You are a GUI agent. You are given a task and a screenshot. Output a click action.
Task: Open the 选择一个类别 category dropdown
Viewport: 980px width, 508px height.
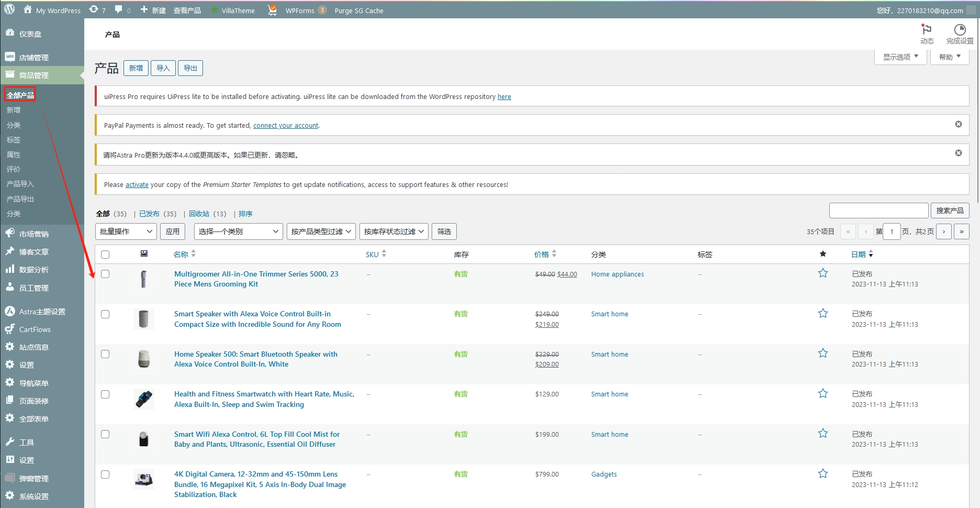pos(239,231)
